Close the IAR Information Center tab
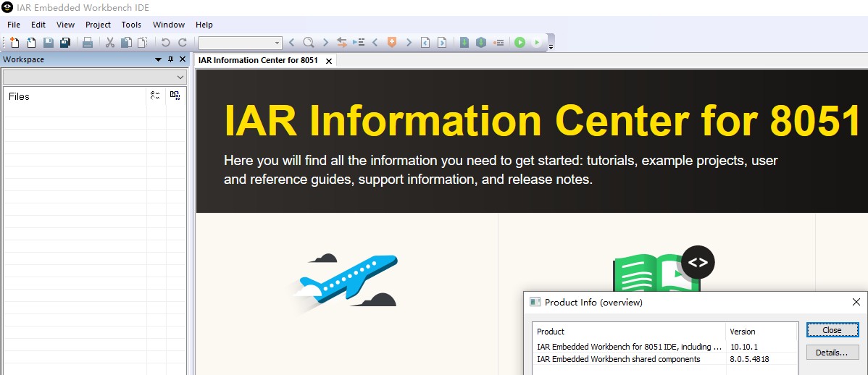 click(329, 61)
